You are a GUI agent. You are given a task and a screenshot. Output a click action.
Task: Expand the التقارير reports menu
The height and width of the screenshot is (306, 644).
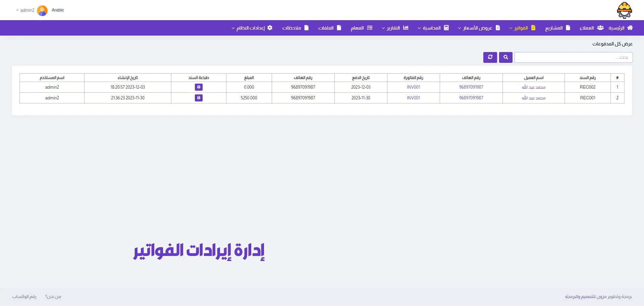pyautogui.click(x=395, y=28)
